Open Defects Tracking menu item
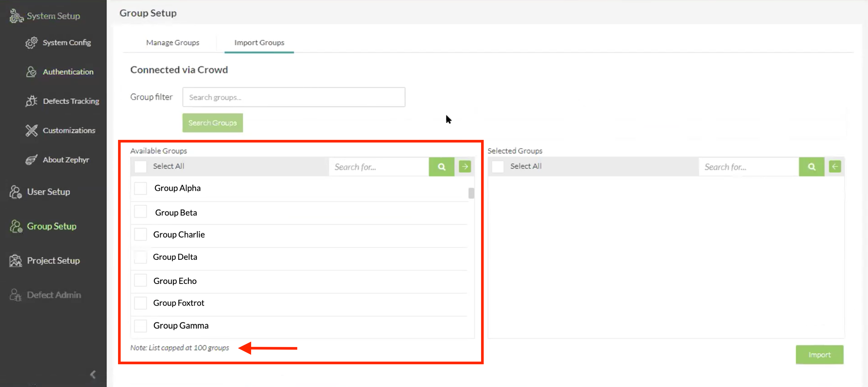This screenshot has width=868, height=387. pos(71,101)
